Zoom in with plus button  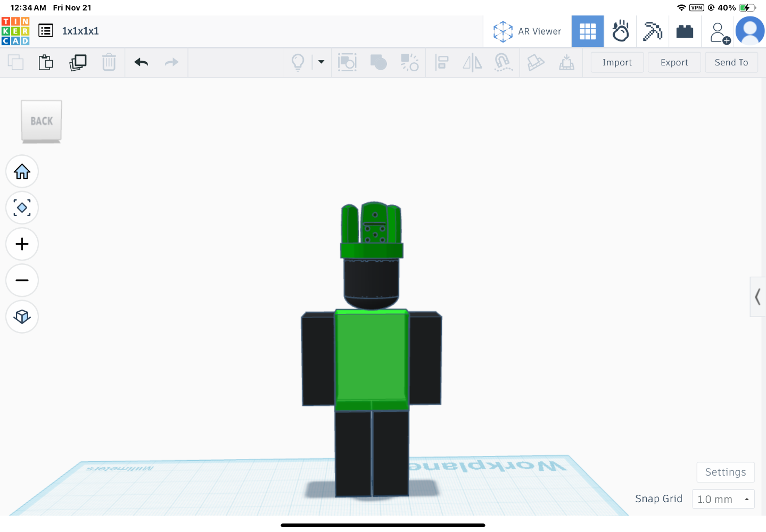click(22, 244)
